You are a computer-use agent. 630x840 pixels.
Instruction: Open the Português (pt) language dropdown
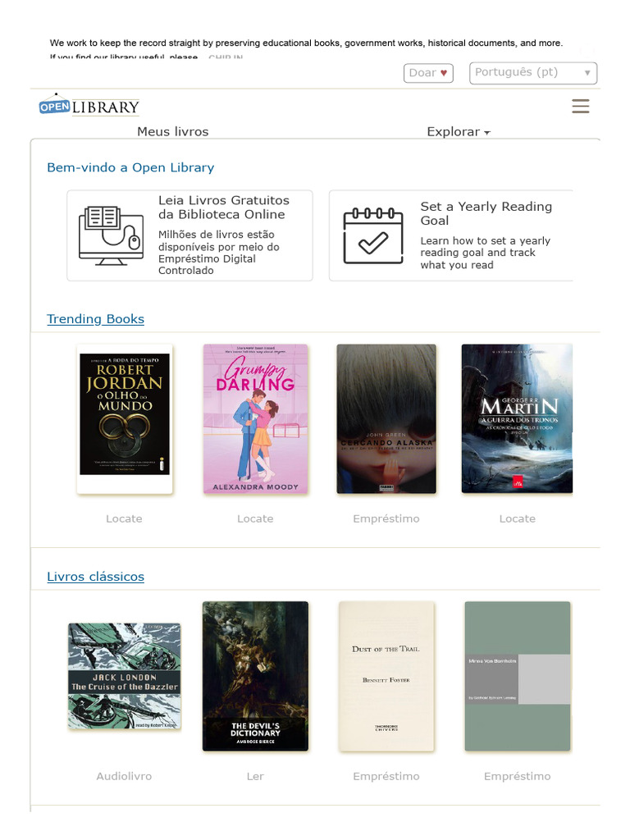point(533,73)
